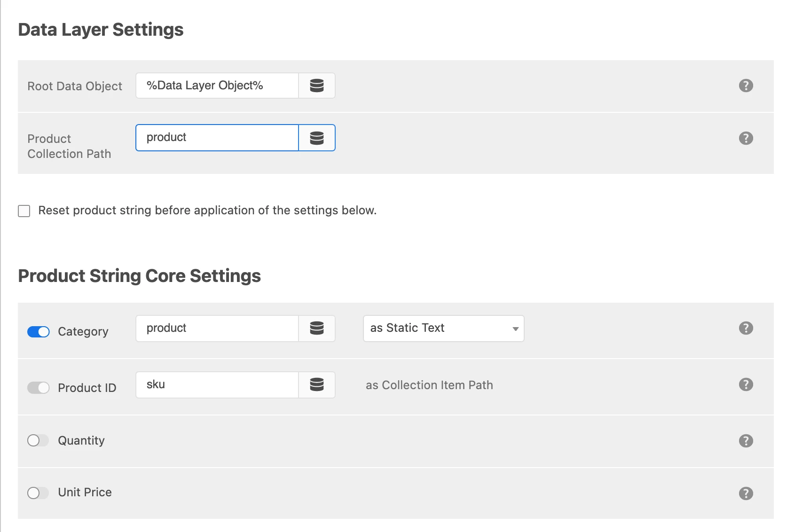
Task: Click the Category value text field
Action: 217,328
